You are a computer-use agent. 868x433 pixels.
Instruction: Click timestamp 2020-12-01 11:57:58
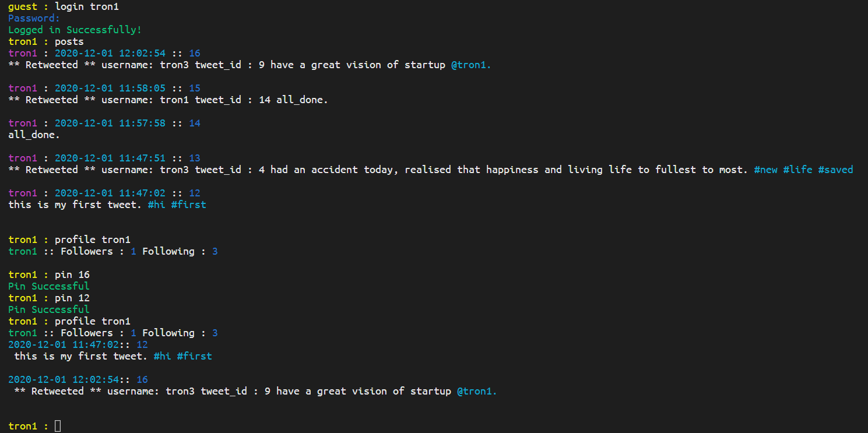tap(110, 123)
